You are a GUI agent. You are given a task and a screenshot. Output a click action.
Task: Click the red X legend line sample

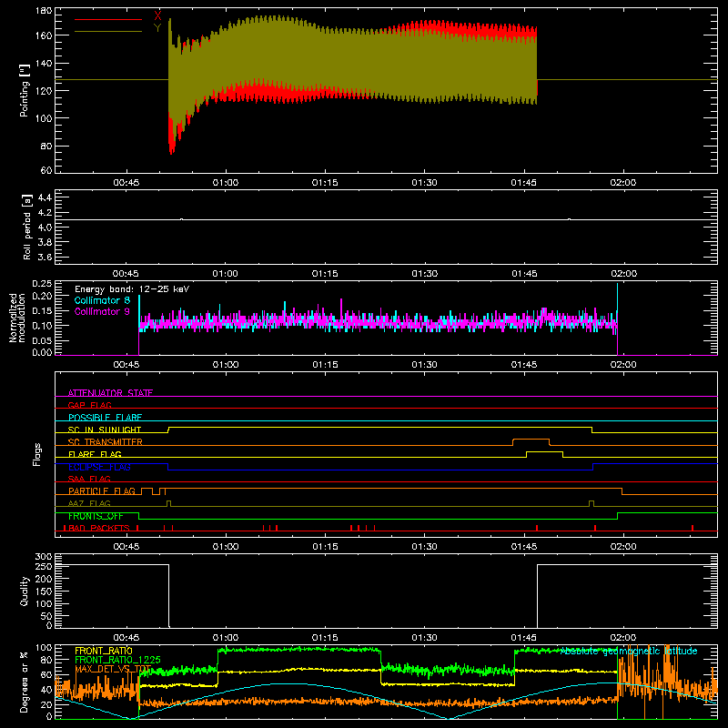(108, 19)
